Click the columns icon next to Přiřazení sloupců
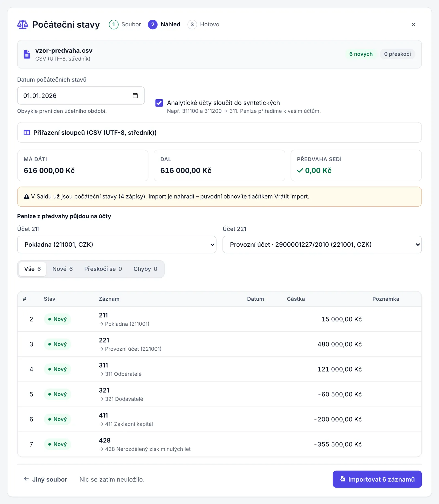This screenshot has width=439, height=504. 27,133
